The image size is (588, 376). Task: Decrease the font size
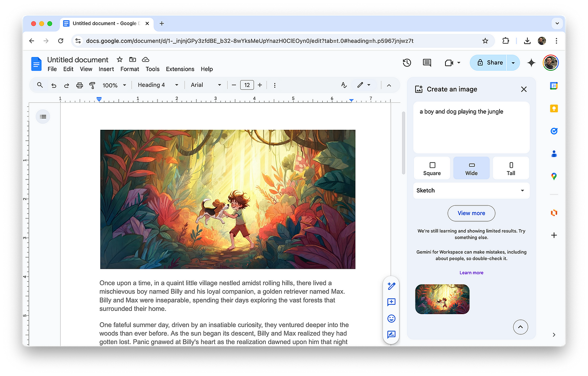click(x=234, y=85)
